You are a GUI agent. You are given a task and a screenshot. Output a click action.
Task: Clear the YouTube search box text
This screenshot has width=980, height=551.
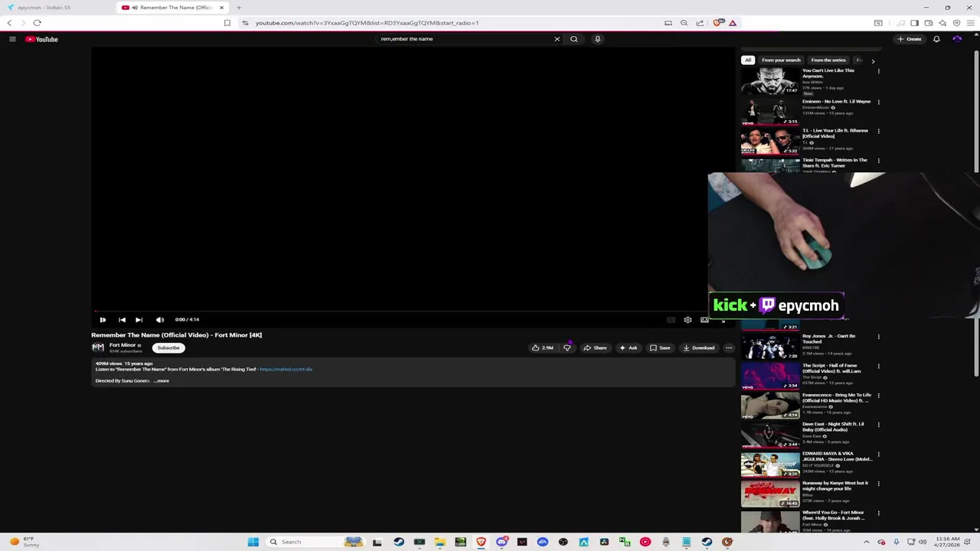pos(557,39)
